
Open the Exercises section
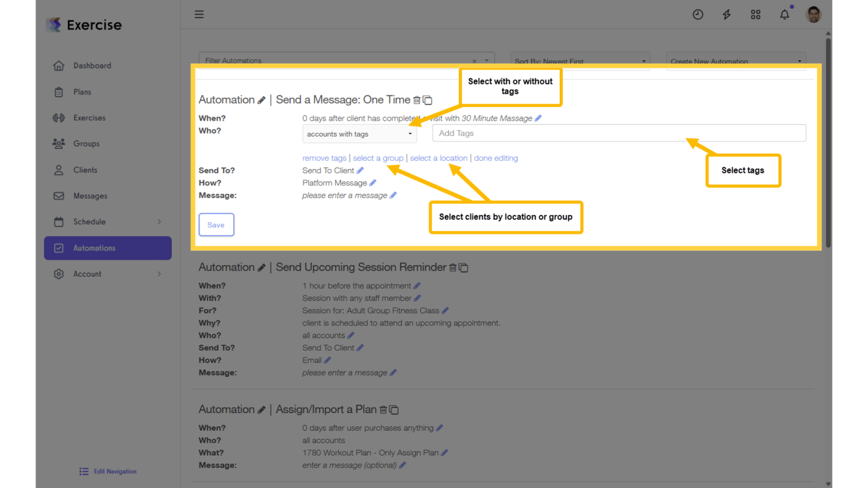pos(88,118)
